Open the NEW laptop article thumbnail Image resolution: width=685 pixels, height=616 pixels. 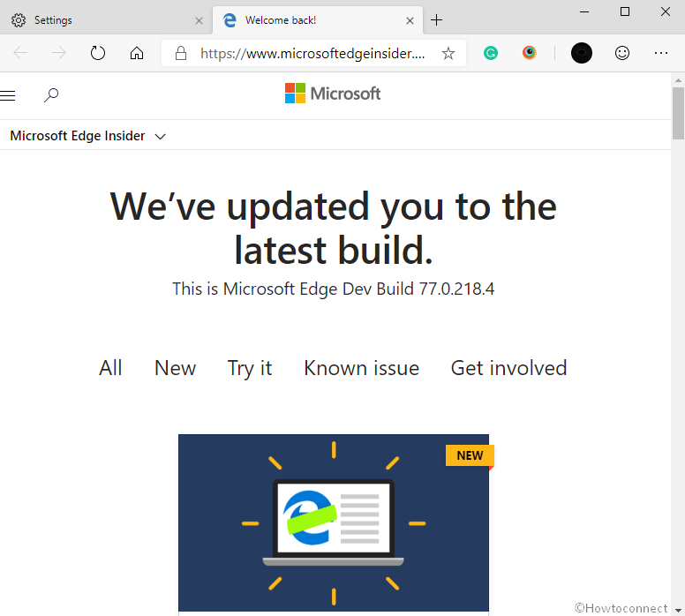tap(334, 522)
